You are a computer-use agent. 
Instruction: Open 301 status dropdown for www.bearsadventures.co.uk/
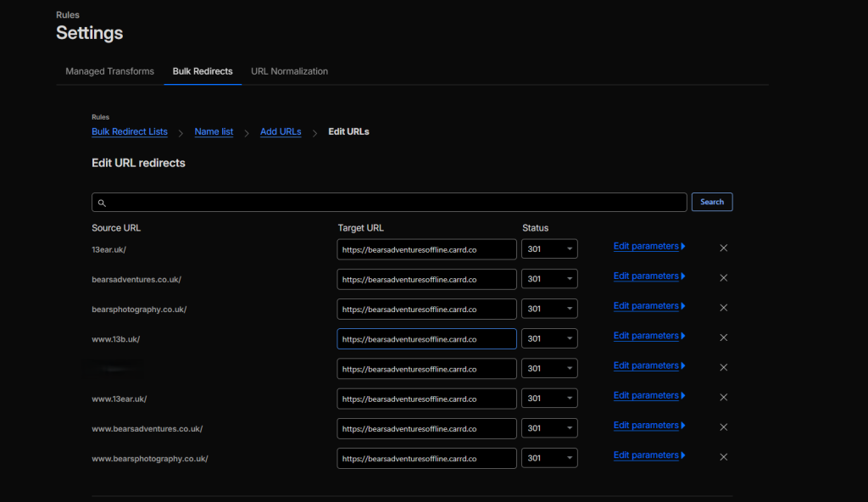coord(549,428)
